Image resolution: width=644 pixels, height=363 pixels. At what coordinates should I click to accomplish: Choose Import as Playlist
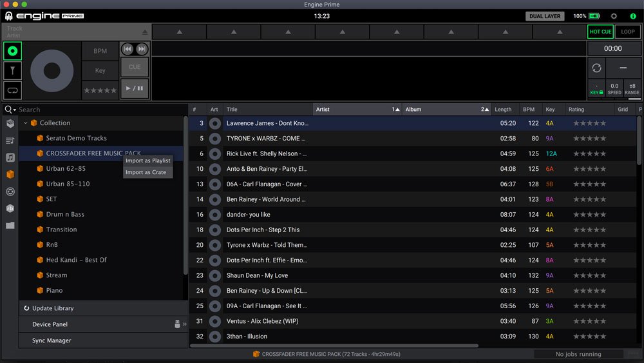click(148, 161)
